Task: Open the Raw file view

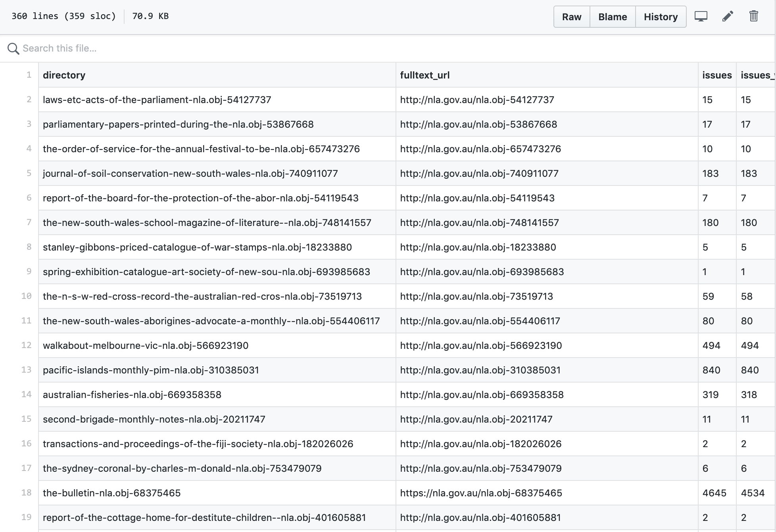Action: (571, 17)
